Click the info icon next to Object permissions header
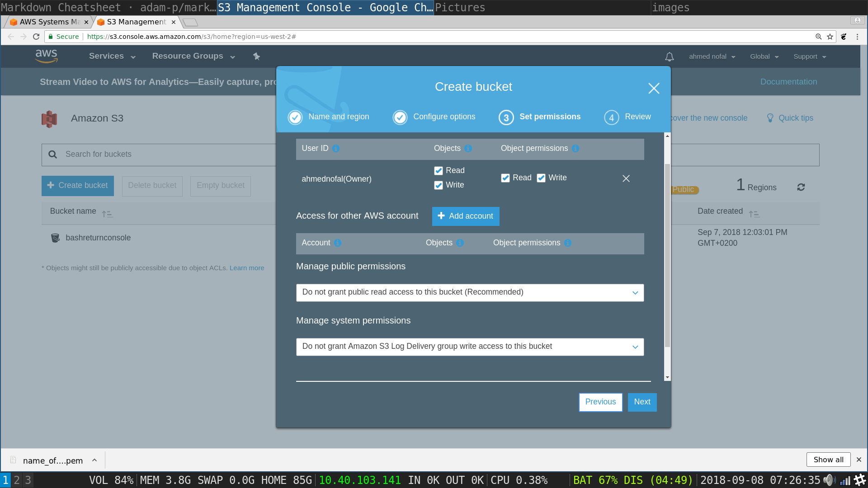The height and width of the screenshot is (488, 868). click(576, 149)
